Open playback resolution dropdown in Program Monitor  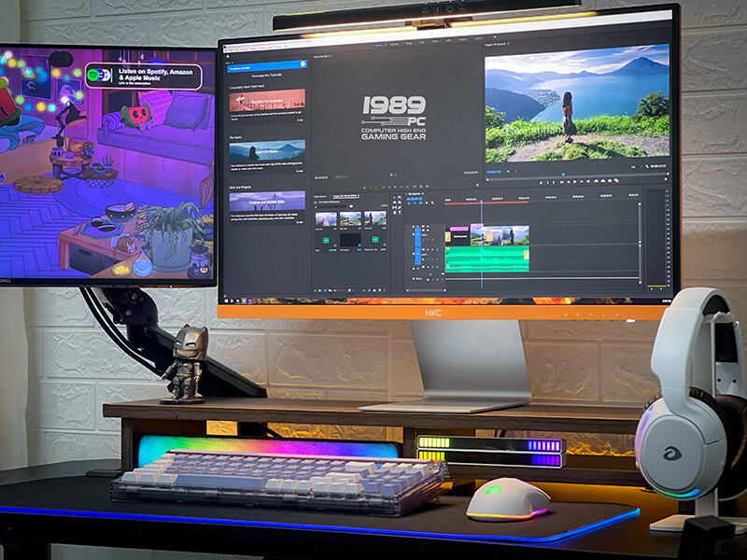636,167
